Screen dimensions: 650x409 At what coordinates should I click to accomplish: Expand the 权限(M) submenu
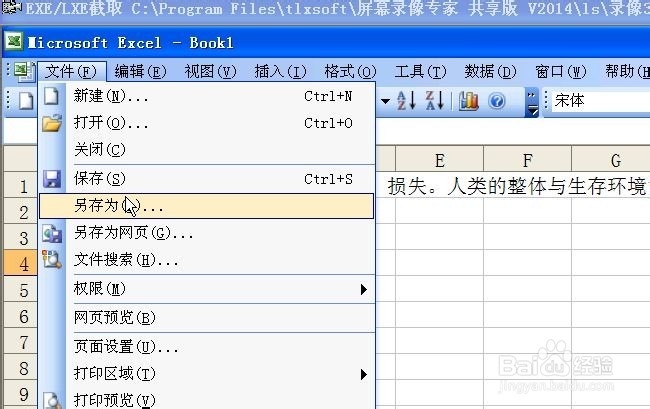coord(207,289)
